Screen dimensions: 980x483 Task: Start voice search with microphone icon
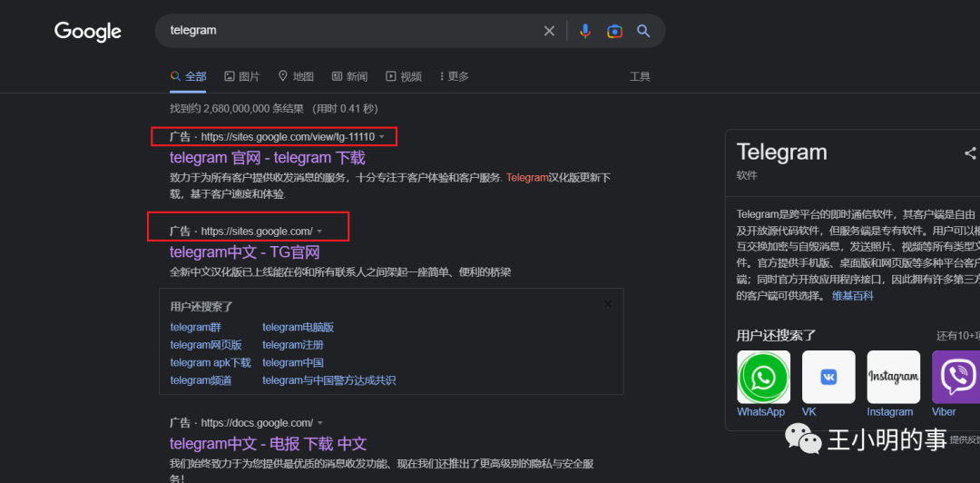pyautogui.click(x=585, y=31)
